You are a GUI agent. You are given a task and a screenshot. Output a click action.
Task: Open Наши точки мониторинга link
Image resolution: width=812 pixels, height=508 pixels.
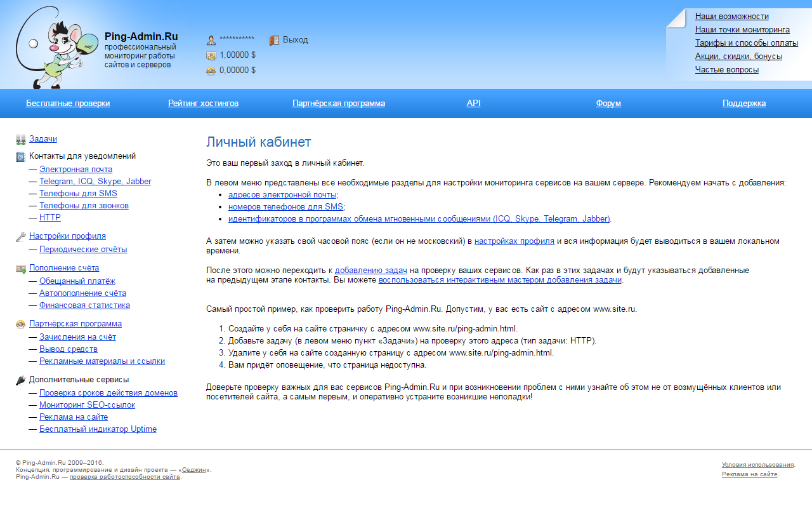742,30
